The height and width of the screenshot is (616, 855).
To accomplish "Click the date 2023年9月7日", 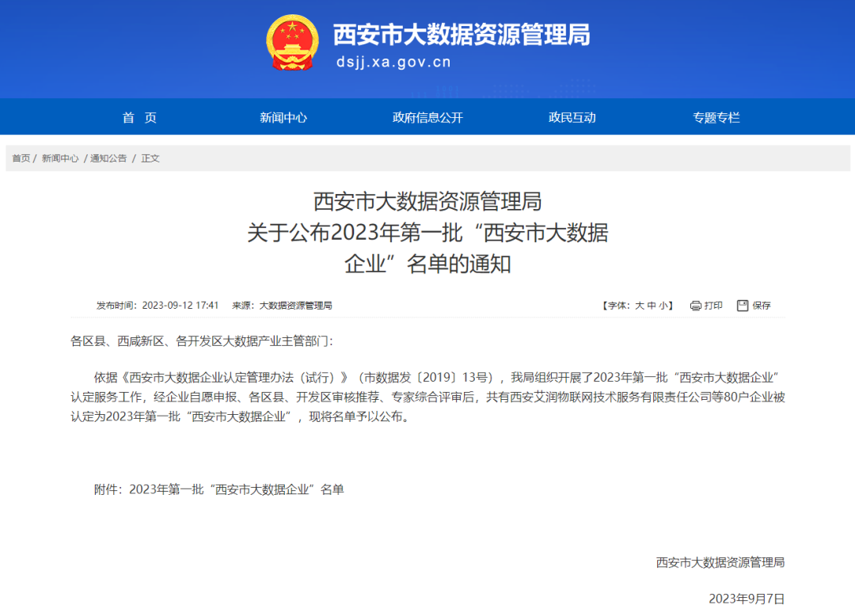I will pos(747,599).
